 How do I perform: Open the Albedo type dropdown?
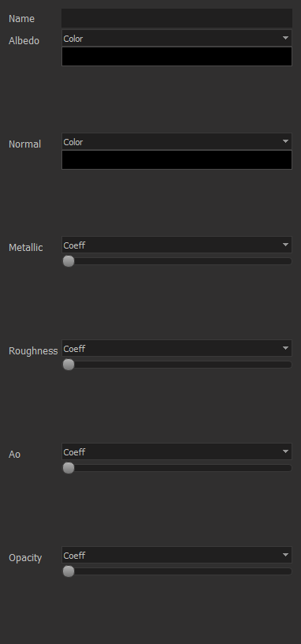[177, 38]
